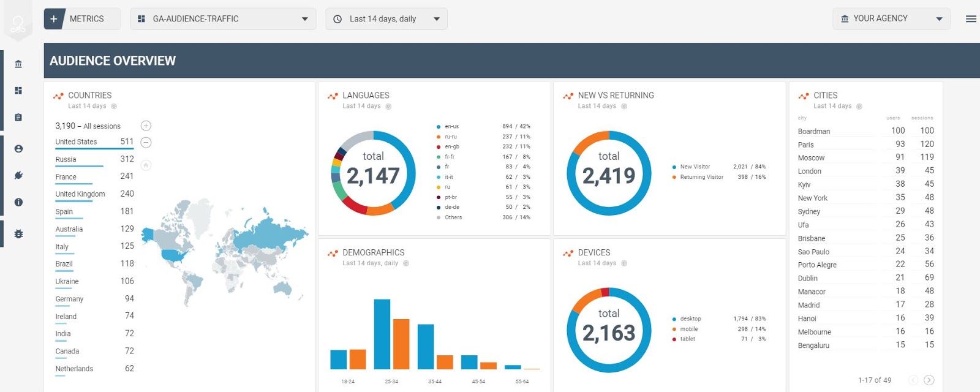Click the sessions column header in Cities

(922, 118)
